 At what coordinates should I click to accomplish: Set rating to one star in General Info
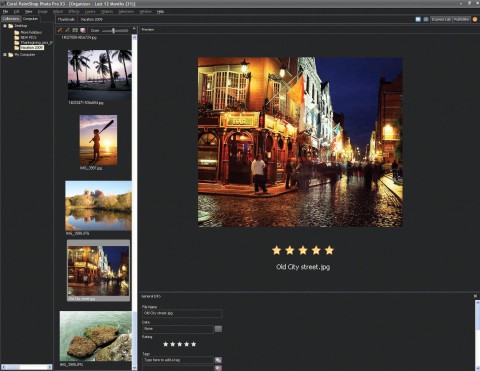166,344
